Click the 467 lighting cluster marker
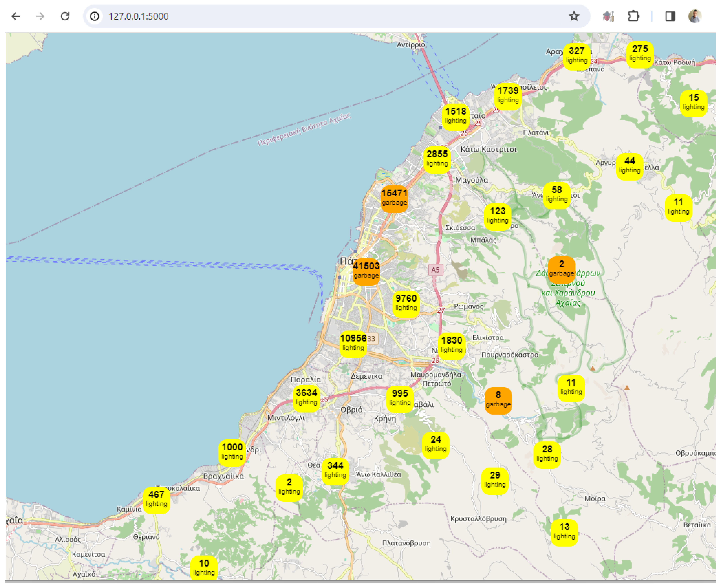 156,499
